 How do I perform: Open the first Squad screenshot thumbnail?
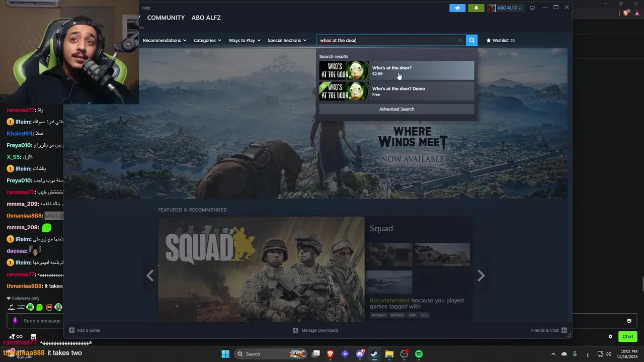tap(389, 254)
